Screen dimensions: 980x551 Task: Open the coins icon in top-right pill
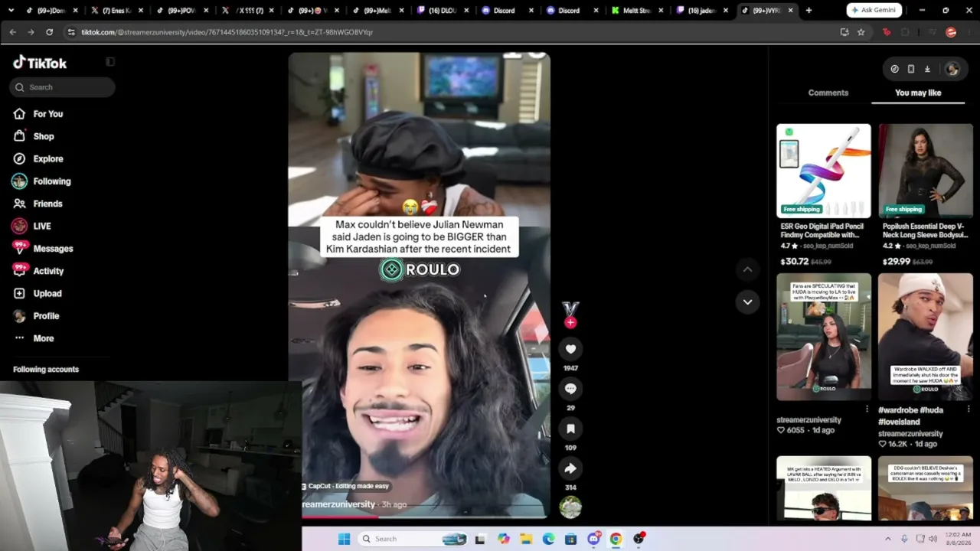click(894, 69)
